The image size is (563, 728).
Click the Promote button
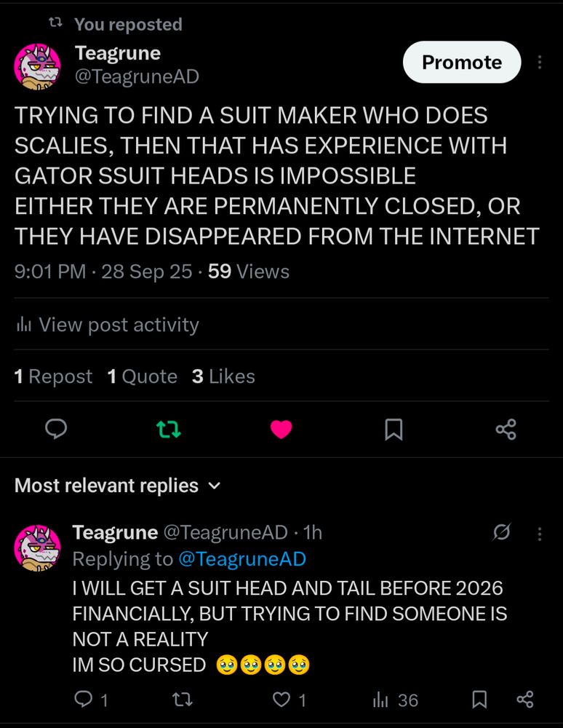tap(462, 63)
